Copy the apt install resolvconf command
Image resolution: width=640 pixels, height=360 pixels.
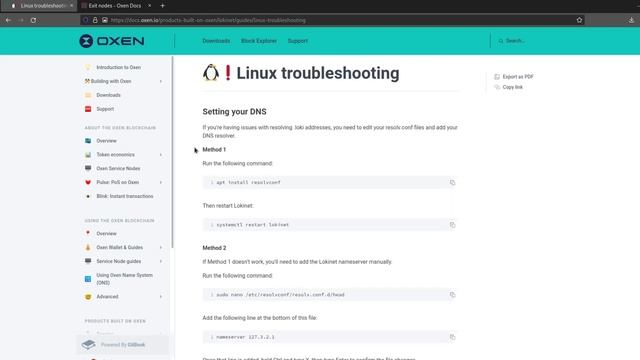(452, 182)
